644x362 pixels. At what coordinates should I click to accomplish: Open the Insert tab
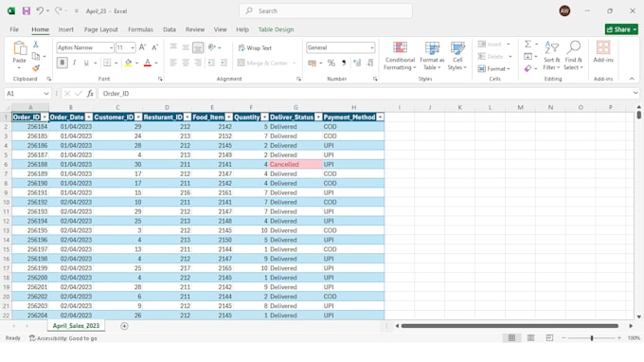point(65,29)
